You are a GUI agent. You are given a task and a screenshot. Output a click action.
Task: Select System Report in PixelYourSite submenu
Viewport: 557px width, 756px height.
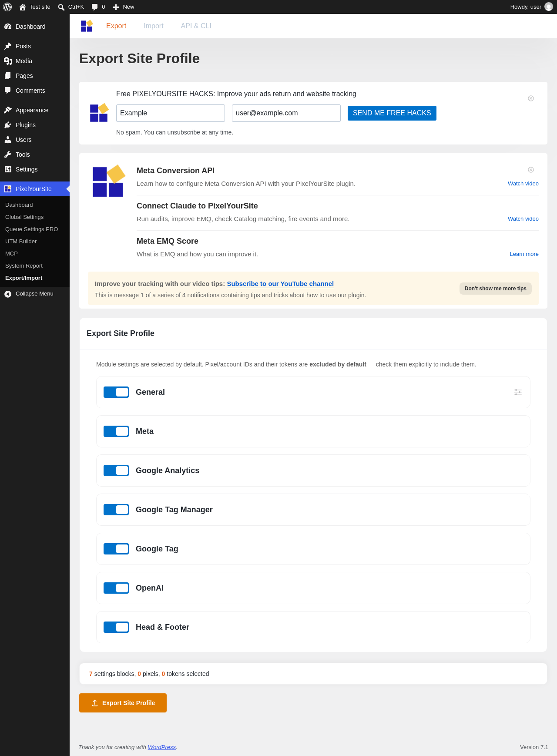click(x=24, y=266)
